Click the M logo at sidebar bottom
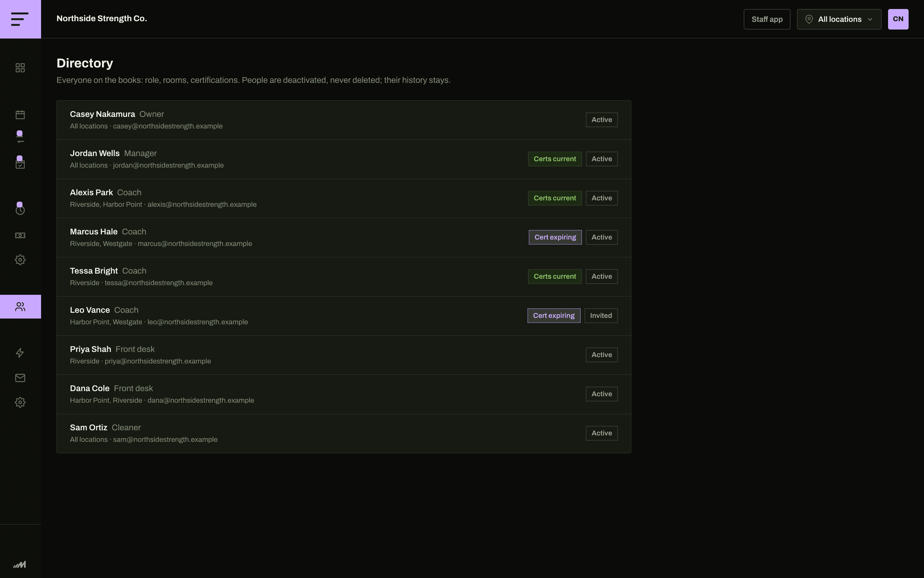The width and height of the screenshot is (924, 578). pos(20,564)
